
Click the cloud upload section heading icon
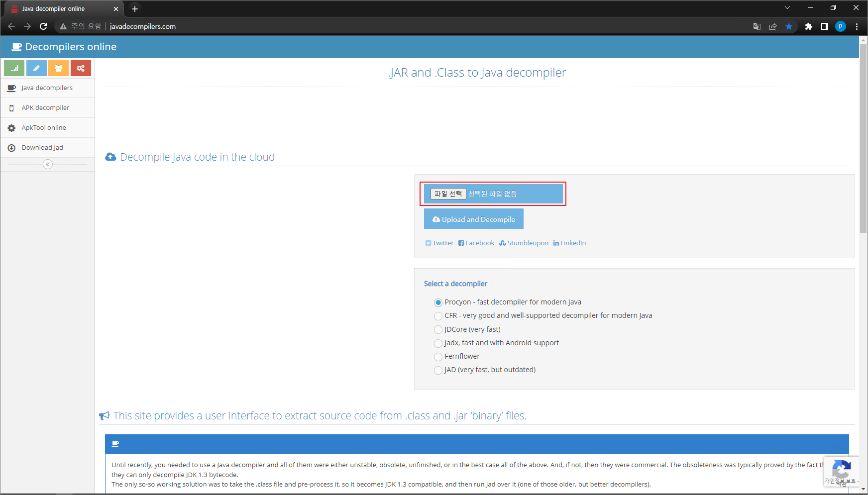coord(110,157)
